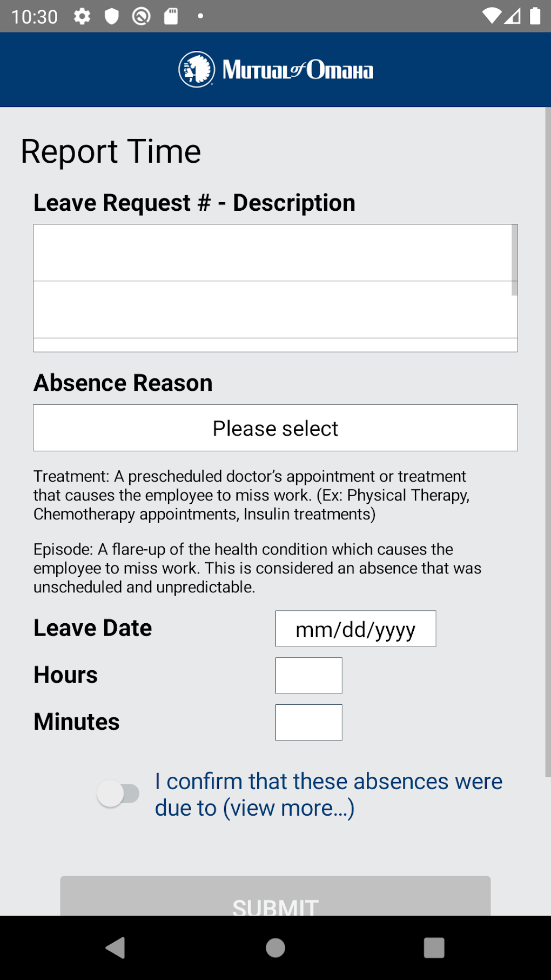Focus the Minutes input box
The image size is (551, 980).
[x=308, y=723]
